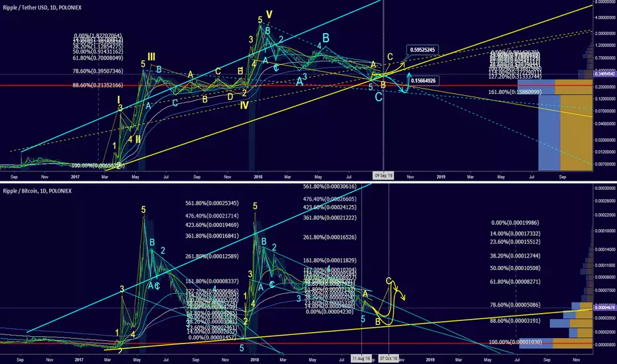Click the 0.00004678 current price tag
The width and height of the screenshot is (617, 364).
coord(605,308)
